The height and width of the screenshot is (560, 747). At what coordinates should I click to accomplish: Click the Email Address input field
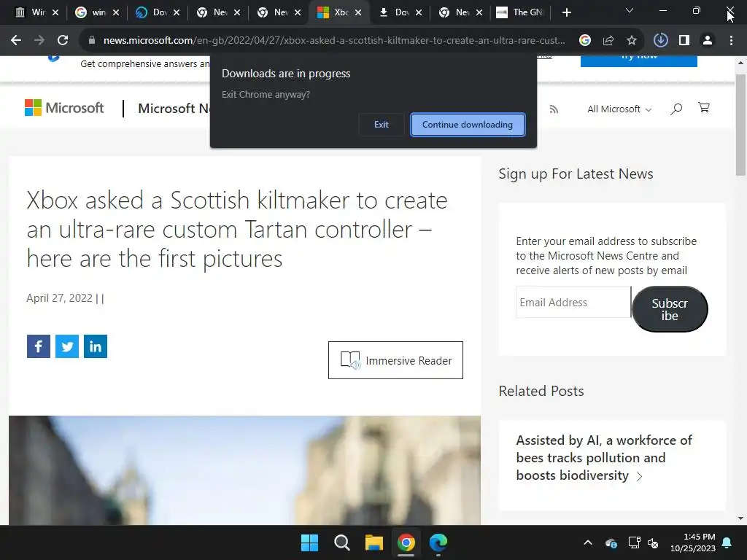coord(573,302)
